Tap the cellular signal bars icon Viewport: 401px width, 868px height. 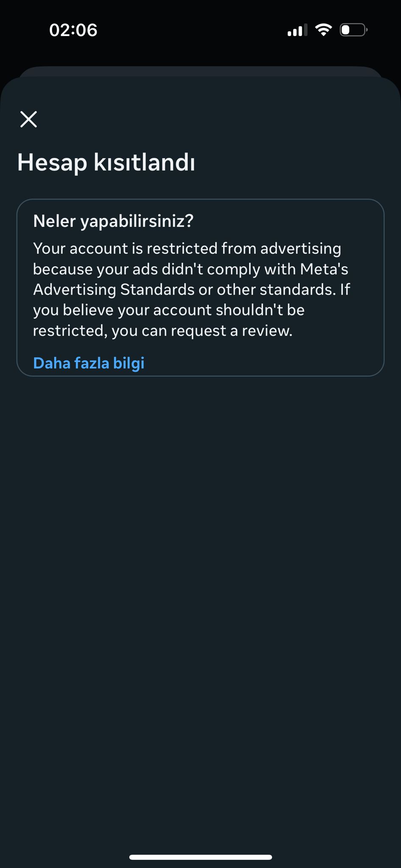tap(297, 31)
